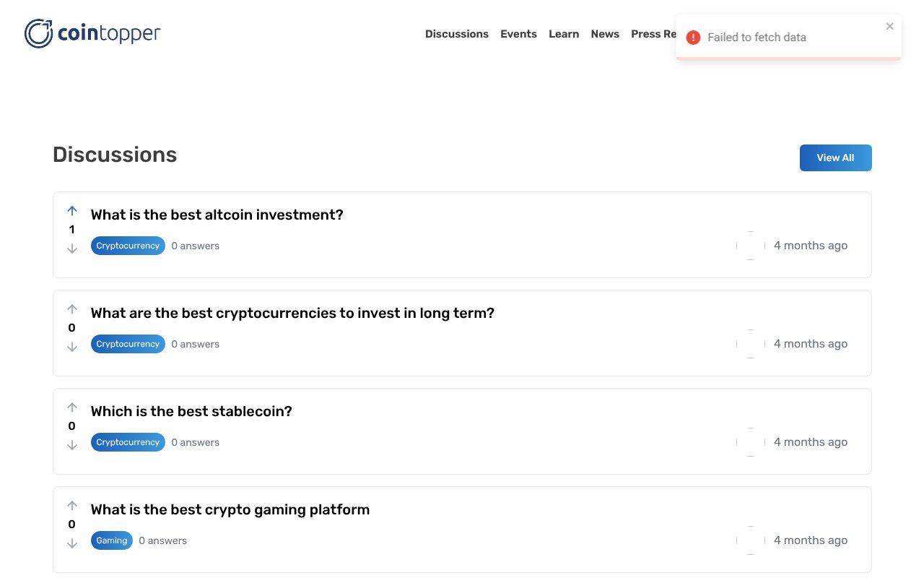The height and width of the screenshot is (578, 924).
Task: Go to the Events page
Action: point(518,34)
